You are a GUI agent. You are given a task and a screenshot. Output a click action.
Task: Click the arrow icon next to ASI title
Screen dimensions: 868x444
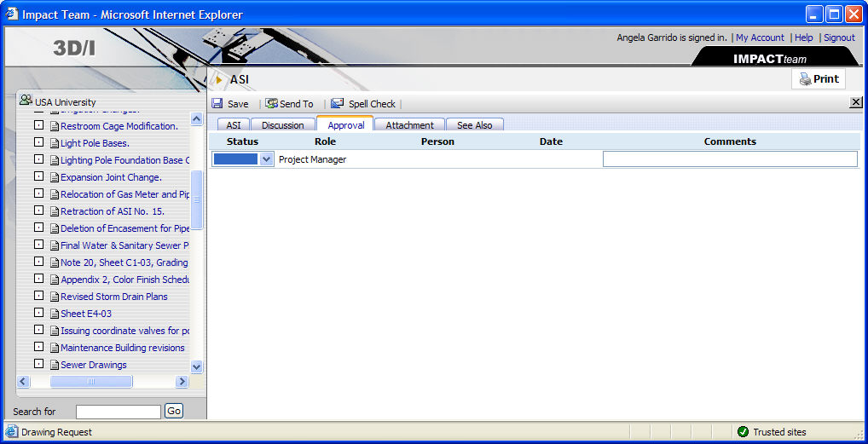pyautogui.click(x=218, y=79)
